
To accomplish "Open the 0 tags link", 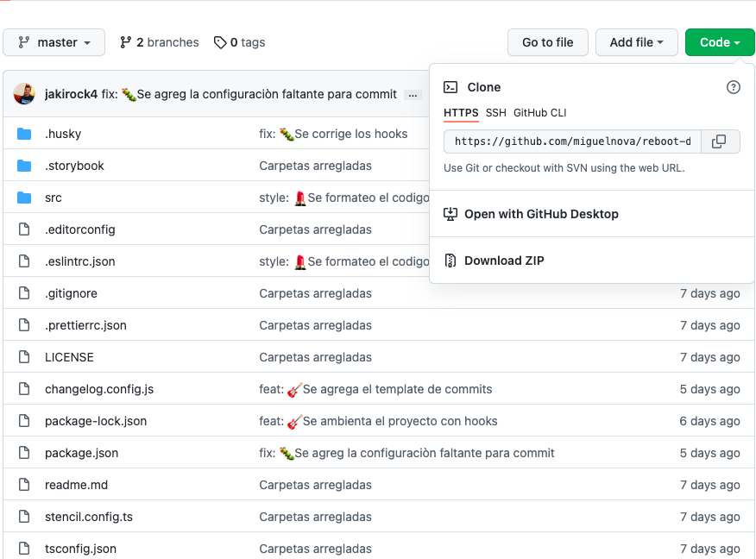I will 240,42.
